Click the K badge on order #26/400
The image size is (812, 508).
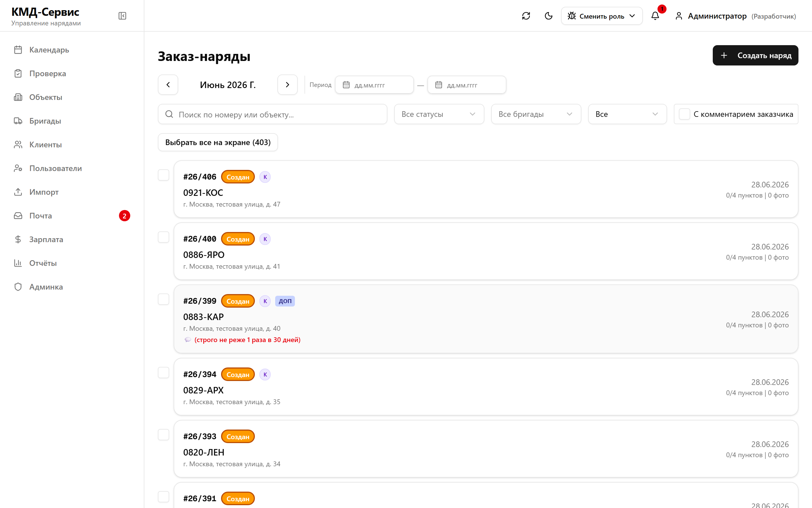pyautogui.click(x=265, y=239)
